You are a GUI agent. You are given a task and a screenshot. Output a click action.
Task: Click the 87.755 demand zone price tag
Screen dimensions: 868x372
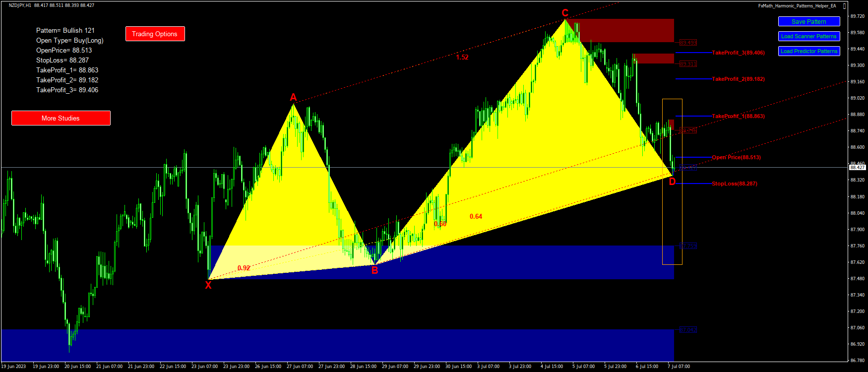point(688,246)
